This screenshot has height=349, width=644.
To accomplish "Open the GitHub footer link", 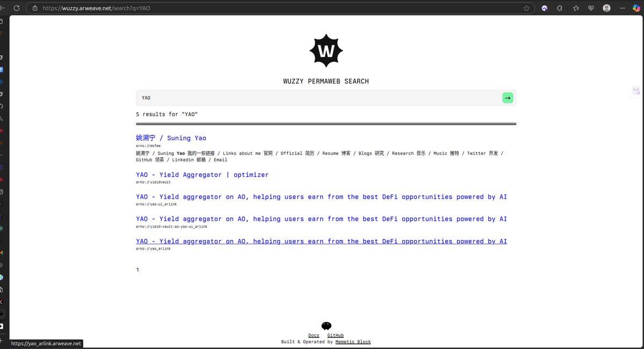I will [x=336, y=336].
